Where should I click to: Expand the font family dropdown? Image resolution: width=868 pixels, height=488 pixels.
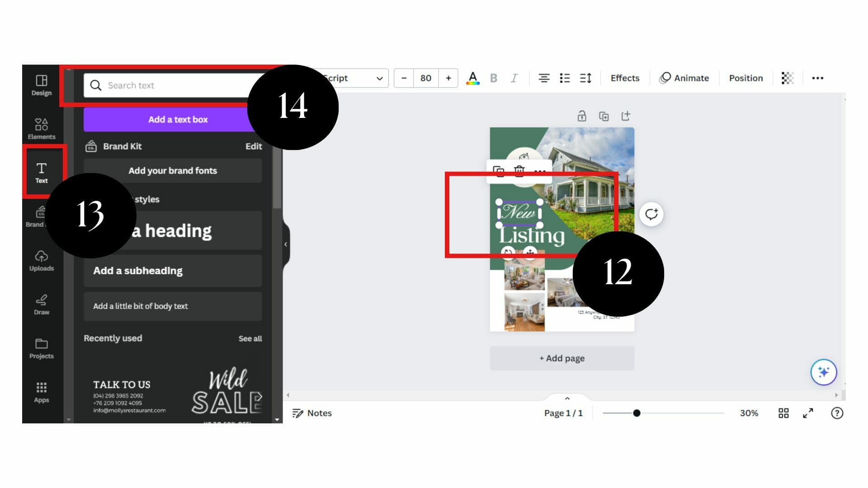pyautogui.click(x=379, y=78)
